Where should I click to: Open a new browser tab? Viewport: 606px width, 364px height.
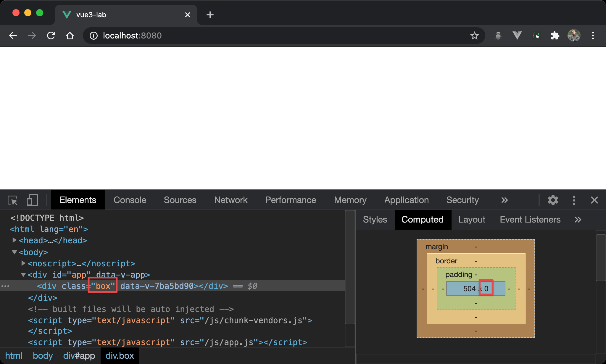[x=210, y=15]
